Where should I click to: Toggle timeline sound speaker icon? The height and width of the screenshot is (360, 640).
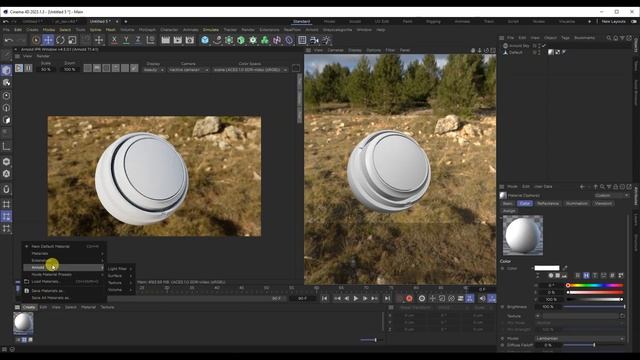(x=482, y=299)
